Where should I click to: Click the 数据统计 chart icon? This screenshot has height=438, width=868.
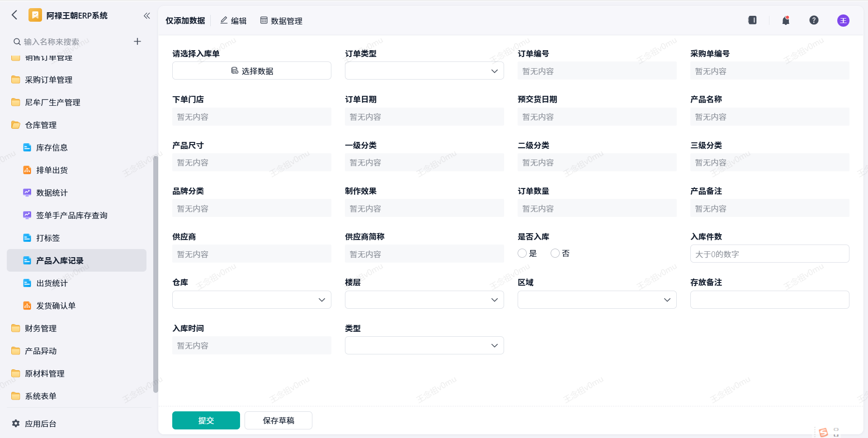(27, 193)
